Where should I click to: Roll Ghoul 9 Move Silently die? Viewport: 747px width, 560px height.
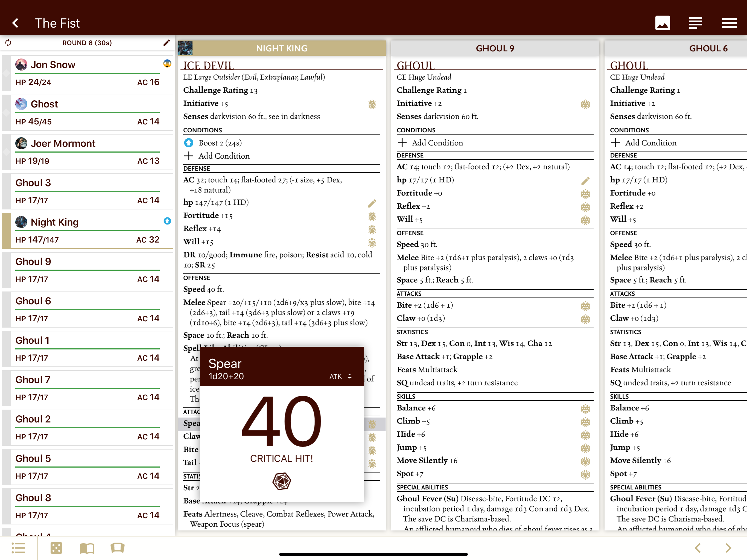(585, 461)
